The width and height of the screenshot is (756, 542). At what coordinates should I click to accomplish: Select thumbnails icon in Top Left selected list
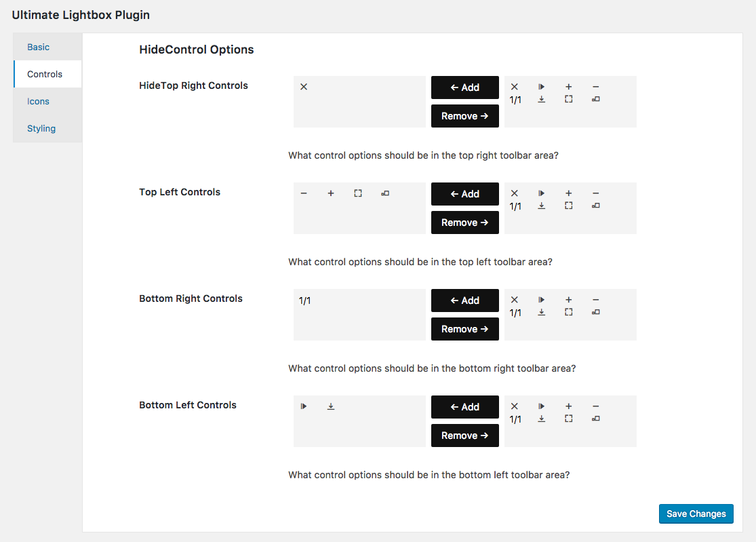pos(384,193)
